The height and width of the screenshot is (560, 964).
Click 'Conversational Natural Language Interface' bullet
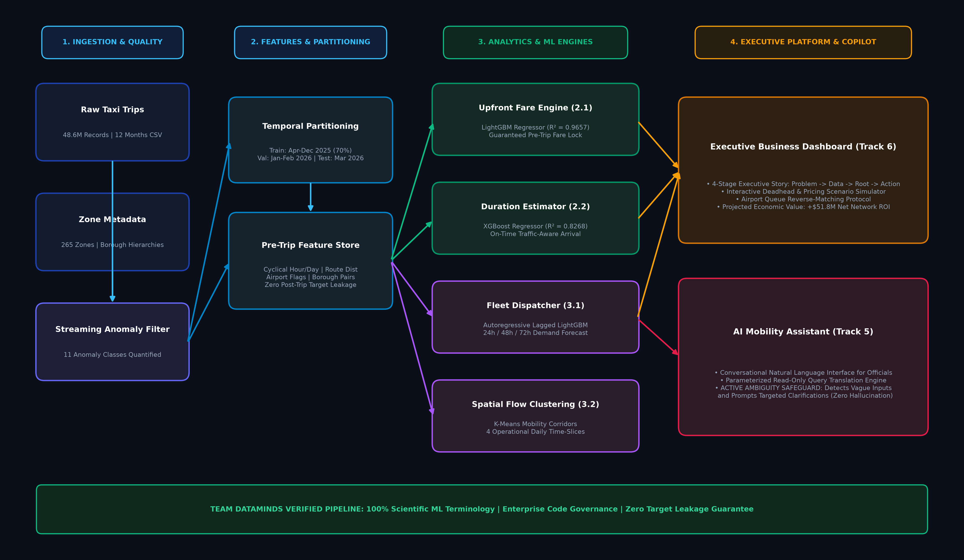coord(803,372)
